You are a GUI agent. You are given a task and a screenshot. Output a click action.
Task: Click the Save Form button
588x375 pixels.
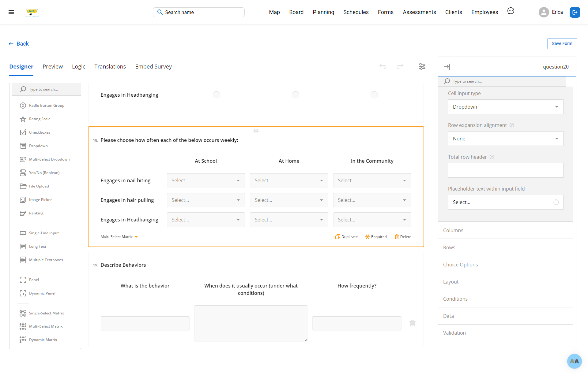click(562, 43)
